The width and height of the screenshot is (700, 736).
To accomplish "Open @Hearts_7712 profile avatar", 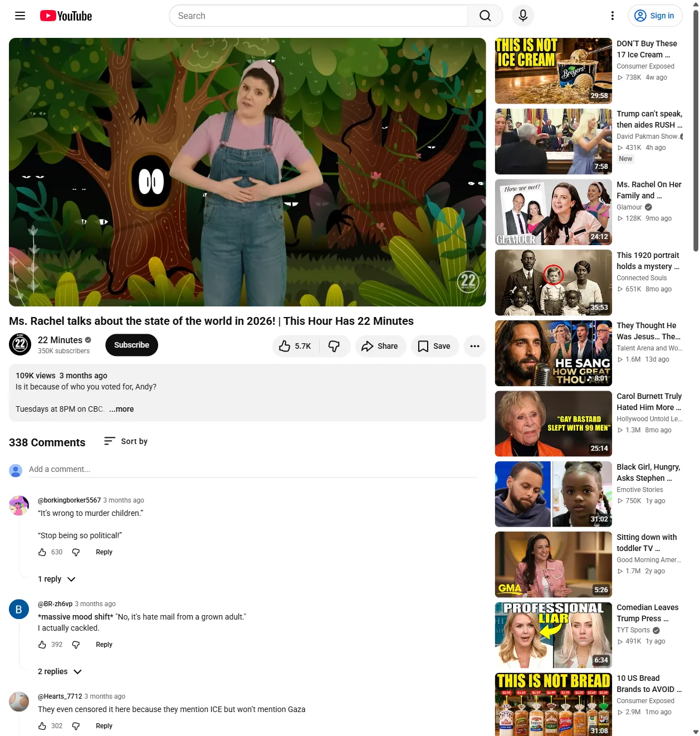I will 19,702.
